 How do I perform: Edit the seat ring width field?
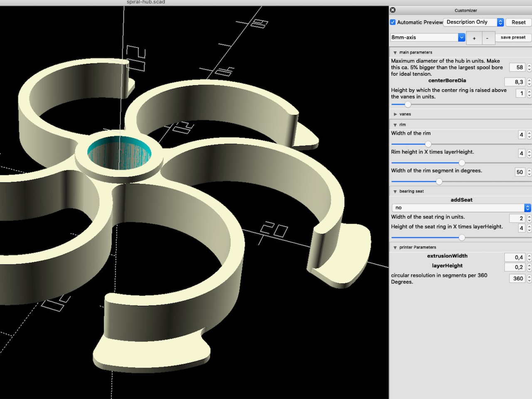point(517,218)
